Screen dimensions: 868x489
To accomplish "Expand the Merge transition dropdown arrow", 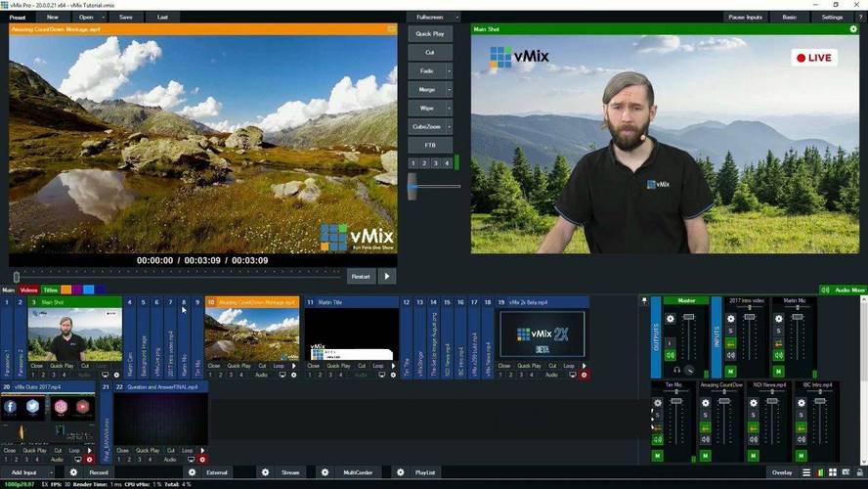I will tap(449, 89).
